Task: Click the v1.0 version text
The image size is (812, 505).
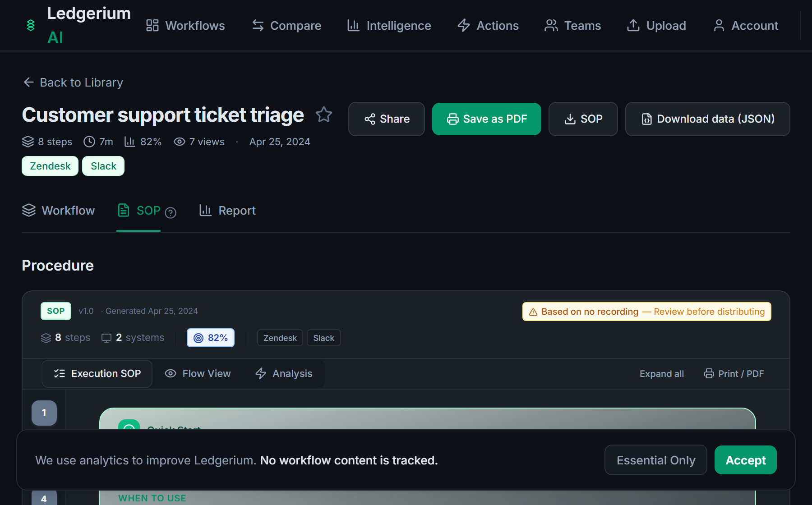Action: click(86, 311)
